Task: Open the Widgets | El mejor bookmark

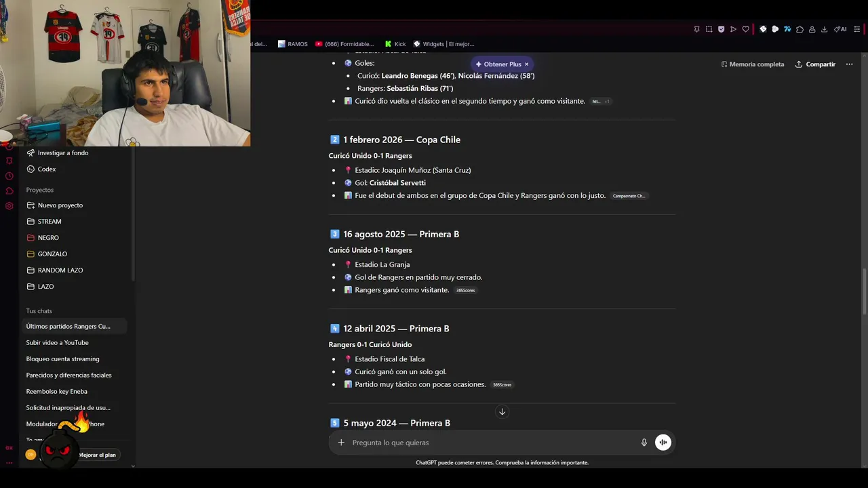Action: pyautogui.click(x=443, y=44)
